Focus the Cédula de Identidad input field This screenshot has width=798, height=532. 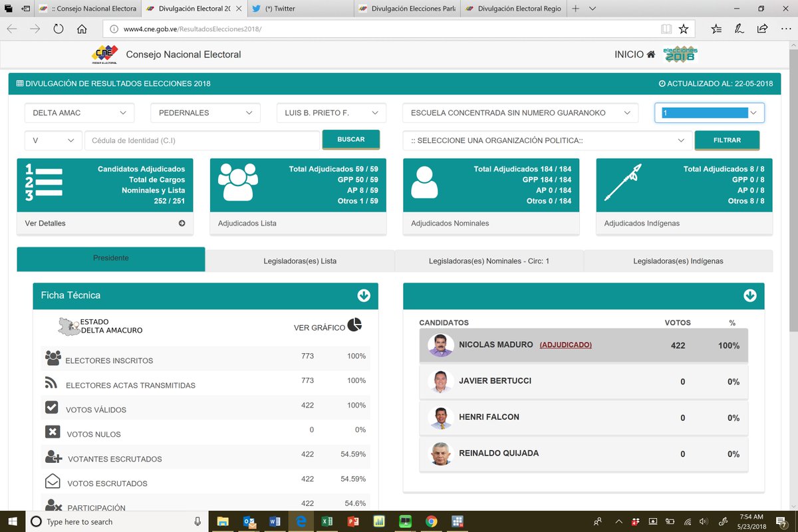202,141
